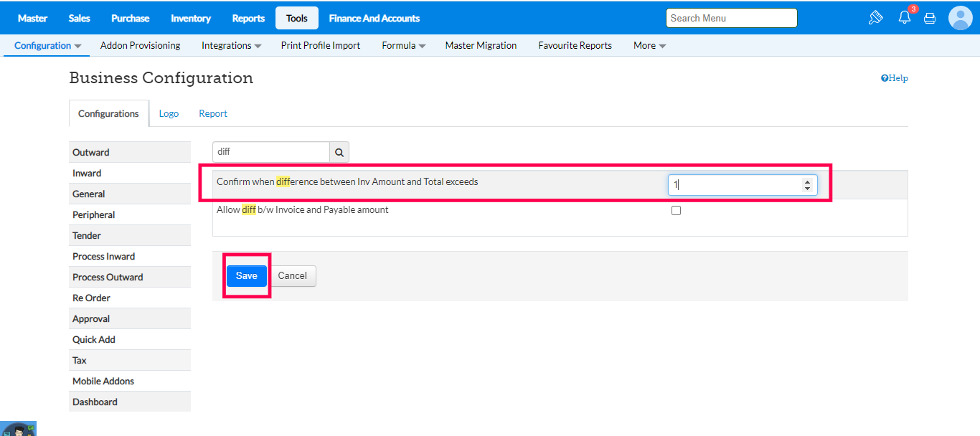
Task: Click the Save button
Action: pyautogui.click(x=246, y=276)
